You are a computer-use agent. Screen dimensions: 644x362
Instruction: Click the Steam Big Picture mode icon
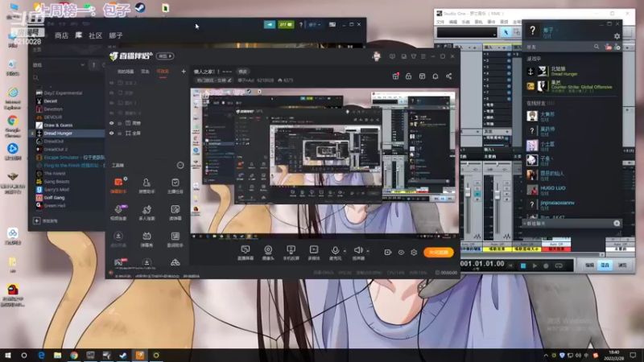point(332,25)
